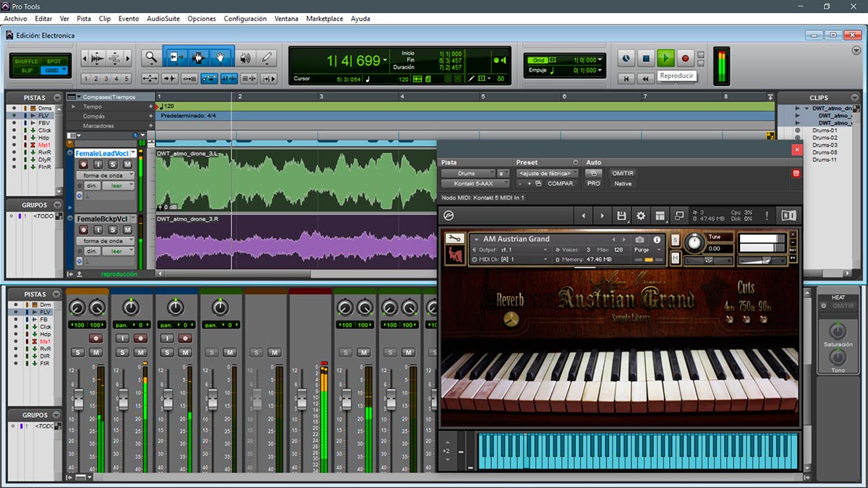Open Drums track selector in plug-in window
The image size is (868, 488).
pyautogui.click(x=467, y=174)
